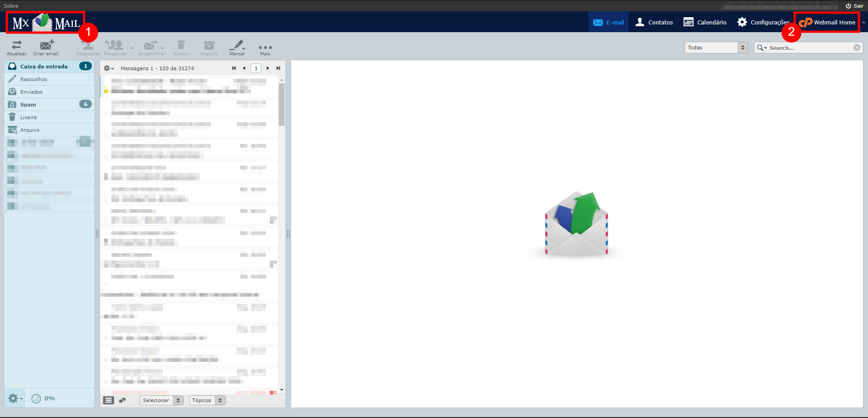Open the Spam folder
This screenshot has width=868, height=418.
click(x=28, y=105)
